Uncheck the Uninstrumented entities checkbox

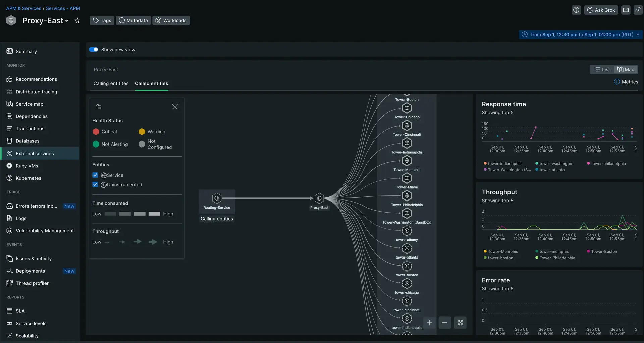click(x=95, y=185)
